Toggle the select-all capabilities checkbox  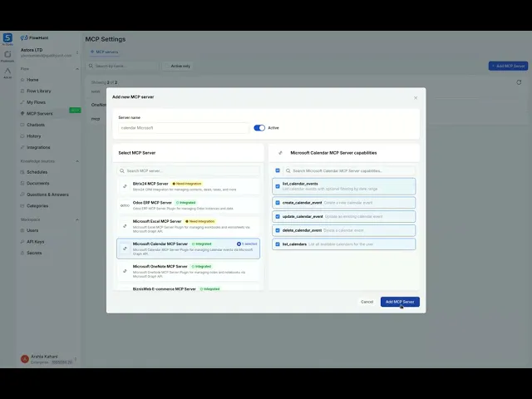click(278, 170)
